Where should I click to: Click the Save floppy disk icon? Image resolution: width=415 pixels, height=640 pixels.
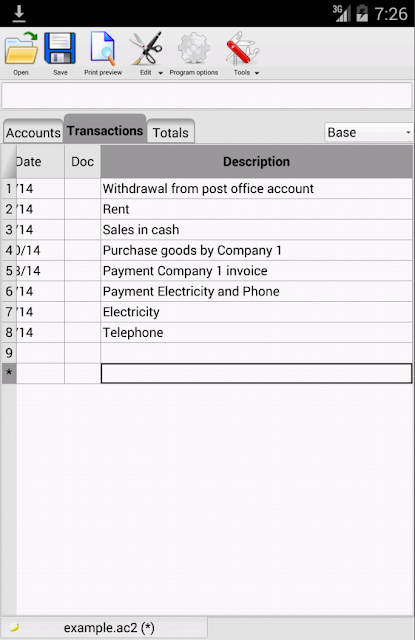pos(60,48)
